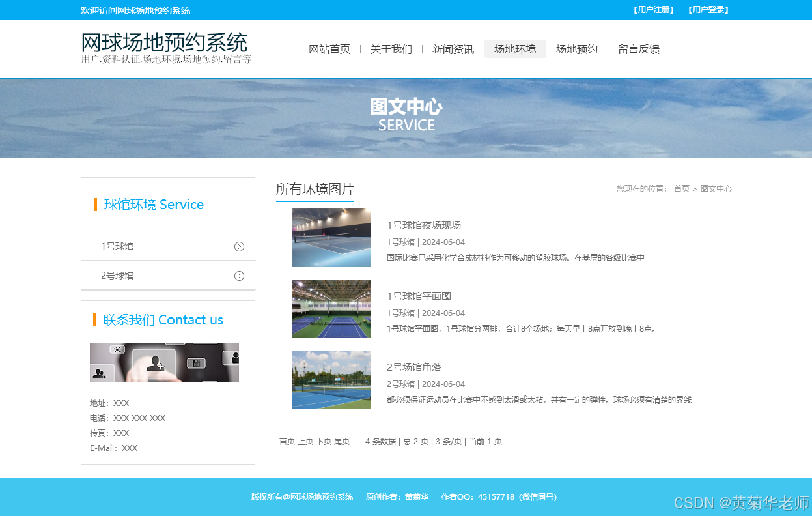Go to the 留言反馈 feedback page

click(638, 48)
